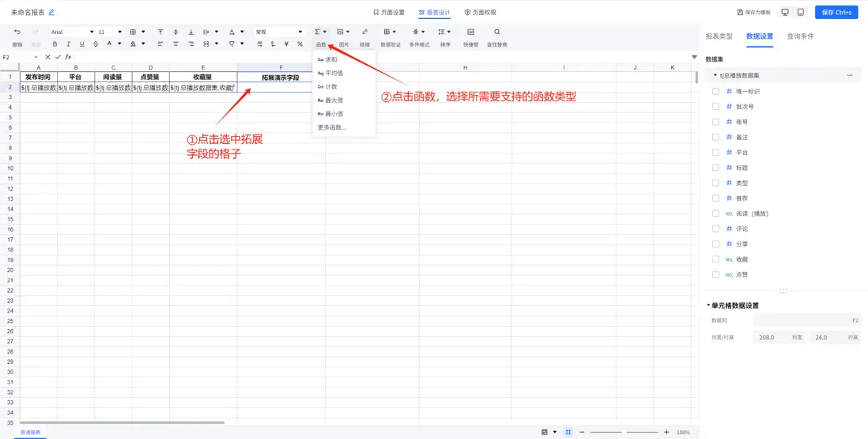
Task: Open the more options (…) for tj总播放数据集
Action: tap(850, 75)
